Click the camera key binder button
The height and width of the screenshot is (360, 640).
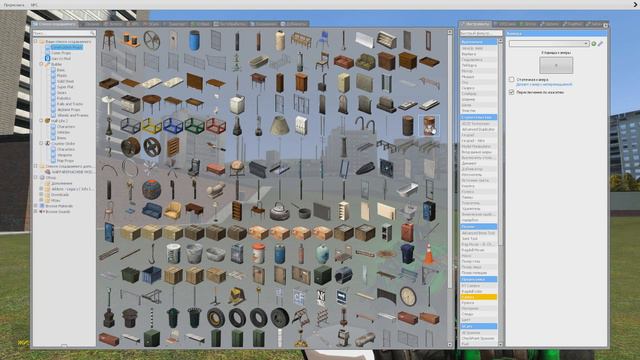(x=556, y=65)
